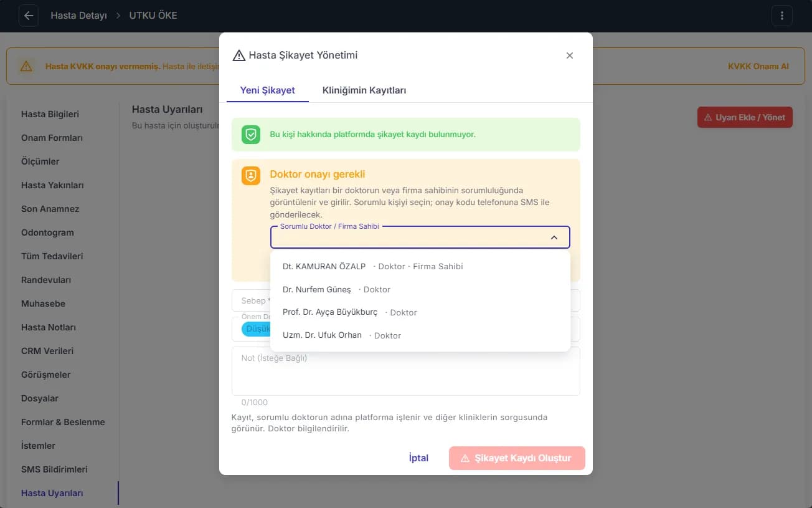The image size is (812, 508).
Task: Click the Not (İsteğe Bağlı) text area
Action: point(406,371)
